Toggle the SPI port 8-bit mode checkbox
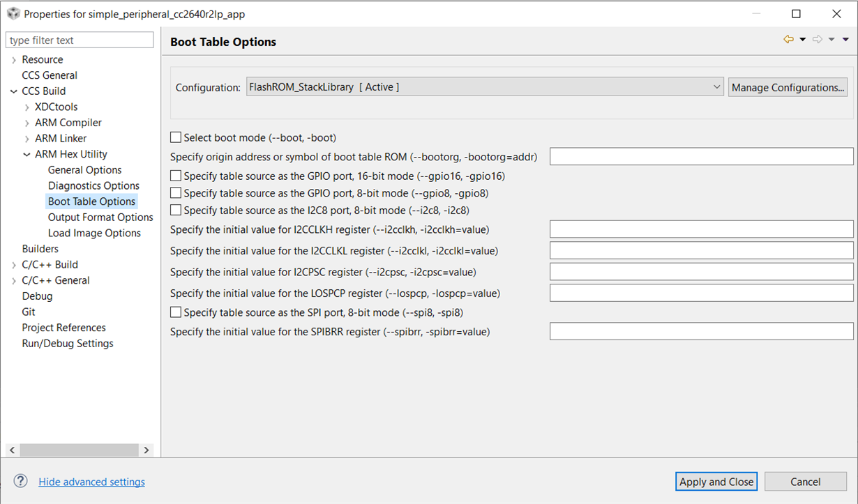 click(x=176, y=312)
